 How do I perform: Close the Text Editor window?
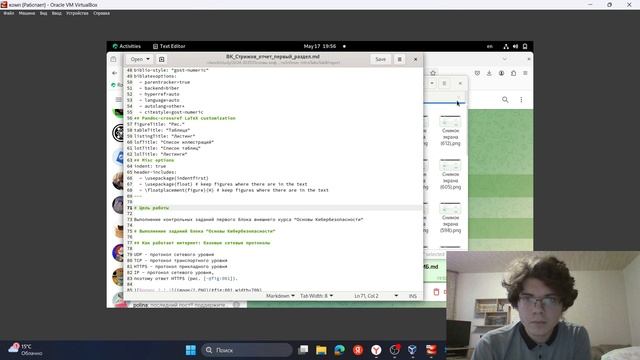(x=416, y=59)
